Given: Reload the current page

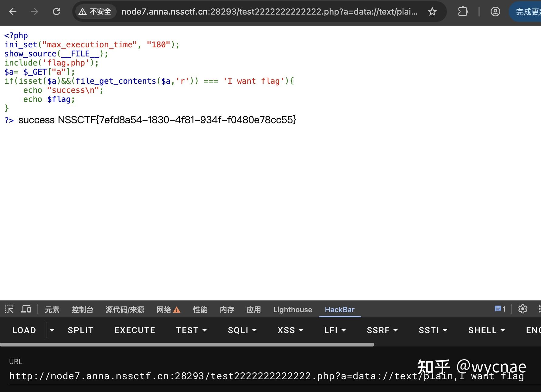Looking at the screenshot, I should [x=56, y=12].
